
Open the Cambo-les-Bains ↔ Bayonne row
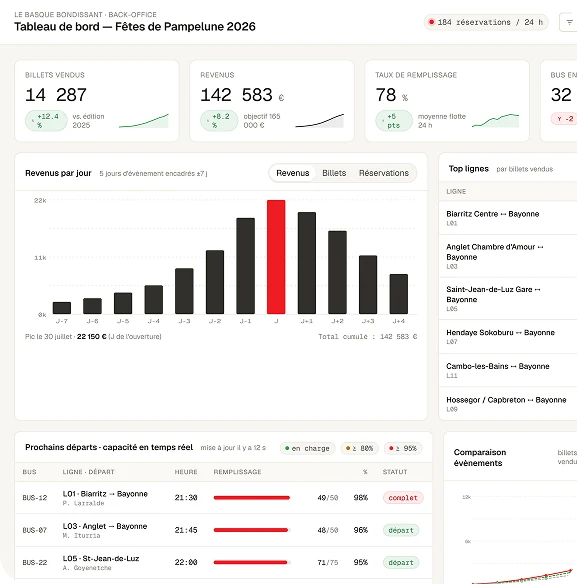(x=508, y=370)
